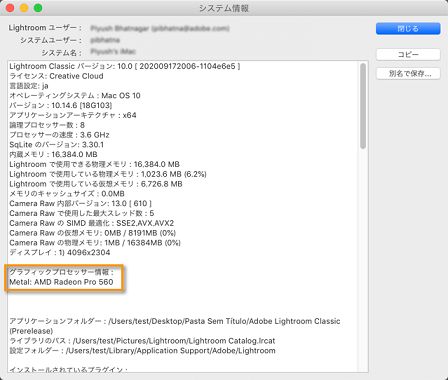Viewport: 448px width, 380px height.
Task: Click the Metal: AMD Radeon Pro 560 line
Action: point(61,282)
